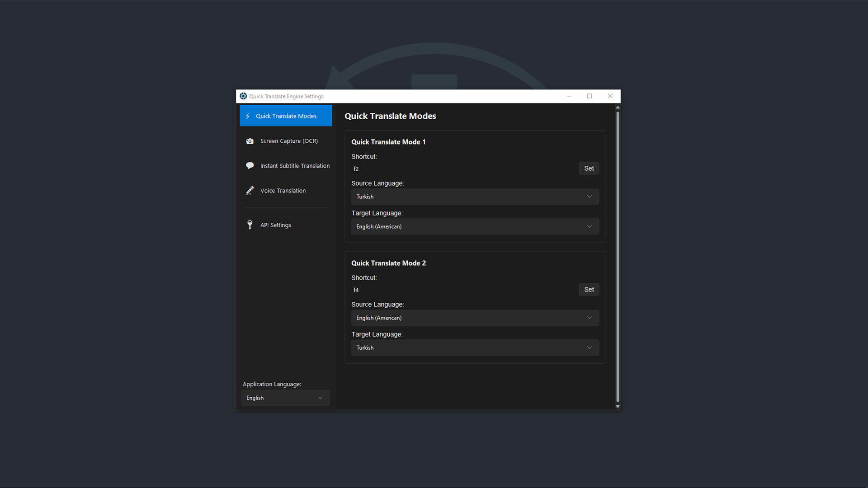Go to Voice Translation settings
The height and width of the screenshot is (488, 868).
[x=283, y=191]
